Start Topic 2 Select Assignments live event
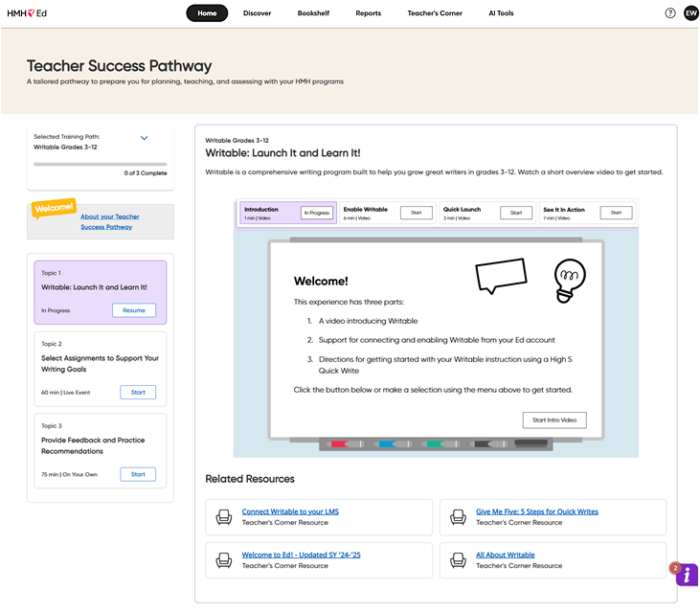 [138, 393]
